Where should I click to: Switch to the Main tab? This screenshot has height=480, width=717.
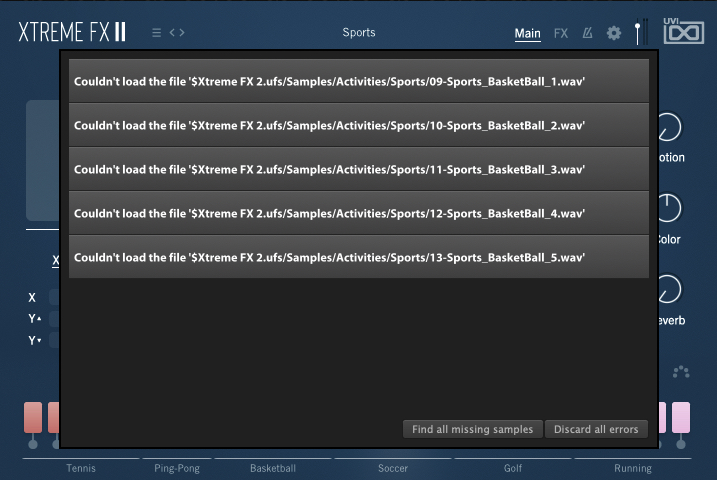[527, 33]
